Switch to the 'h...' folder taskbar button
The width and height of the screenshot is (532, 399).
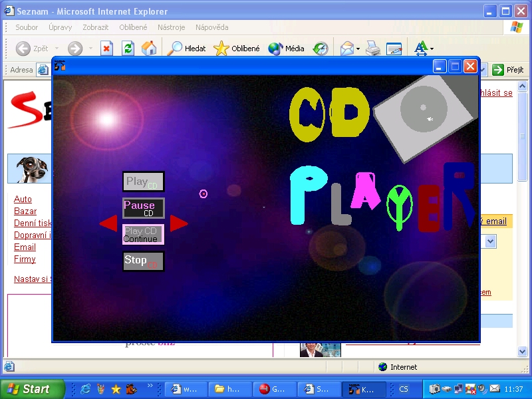(x=230, y=389)
